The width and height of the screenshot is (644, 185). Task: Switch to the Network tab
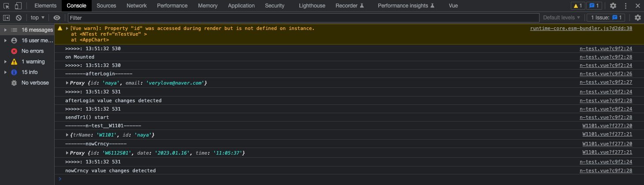click(137, 6)
